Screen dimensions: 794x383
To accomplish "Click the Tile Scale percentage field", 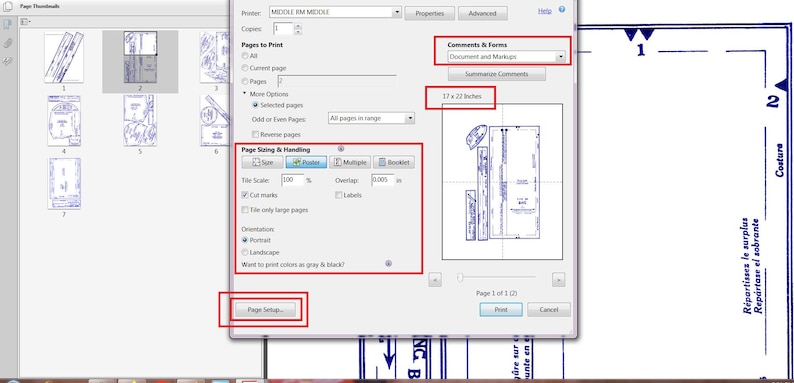I will [292, 180].
